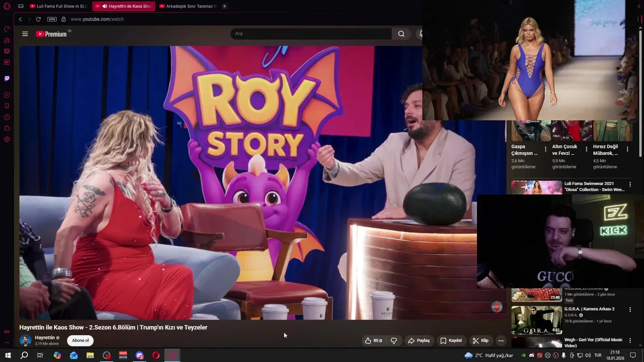644x362 pixels.
Task: Like the video with 85 B thumbs-up
Action: coord(373,340)
